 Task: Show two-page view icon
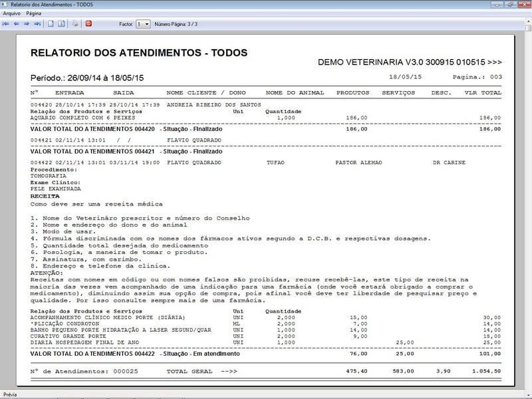pos(61,24)
